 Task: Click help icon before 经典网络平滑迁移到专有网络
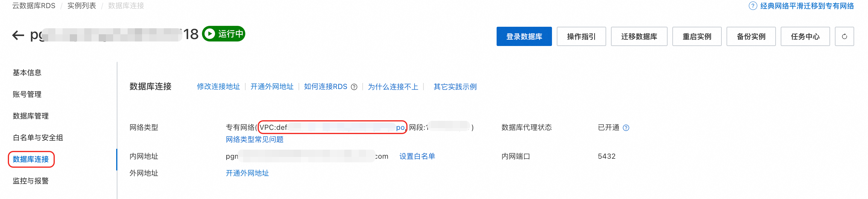[x=752, y=6]
